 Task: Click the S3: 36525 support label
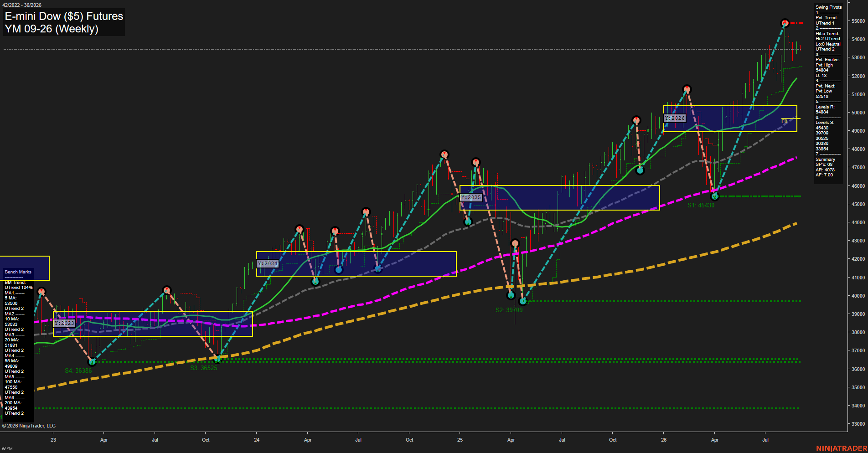pos(204,368)
